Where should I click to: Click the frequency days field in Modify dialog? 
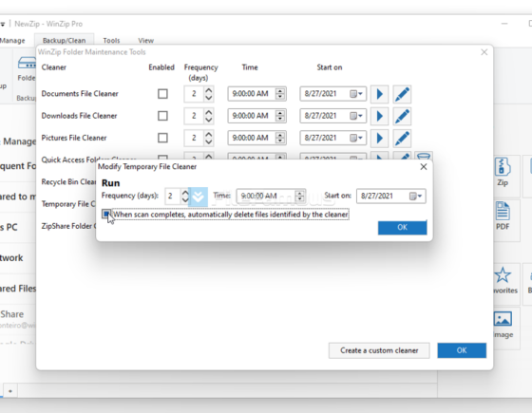[x=173, y=196]
